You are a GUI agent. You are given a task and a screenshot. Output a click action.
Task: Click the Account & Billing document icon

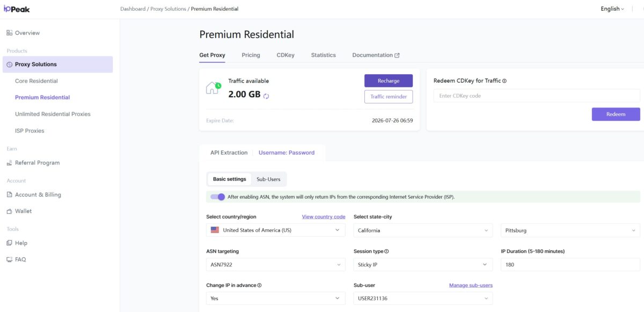(x=9, y=195)
